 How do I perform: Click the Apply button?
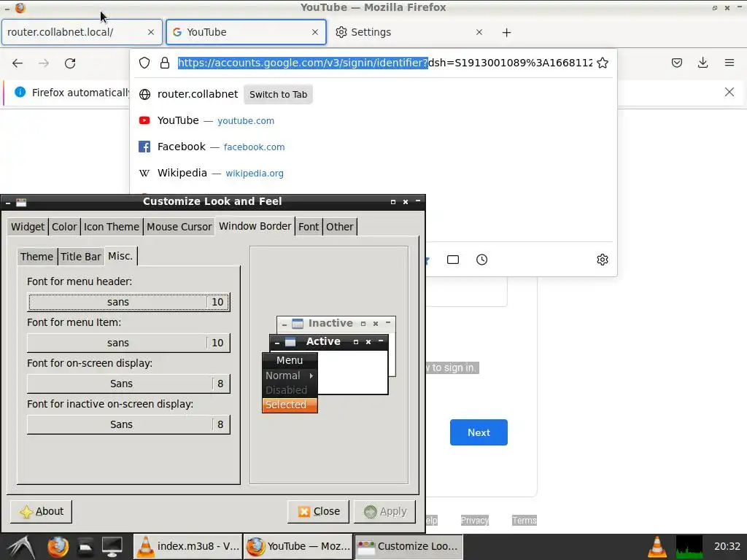(385, 511)
